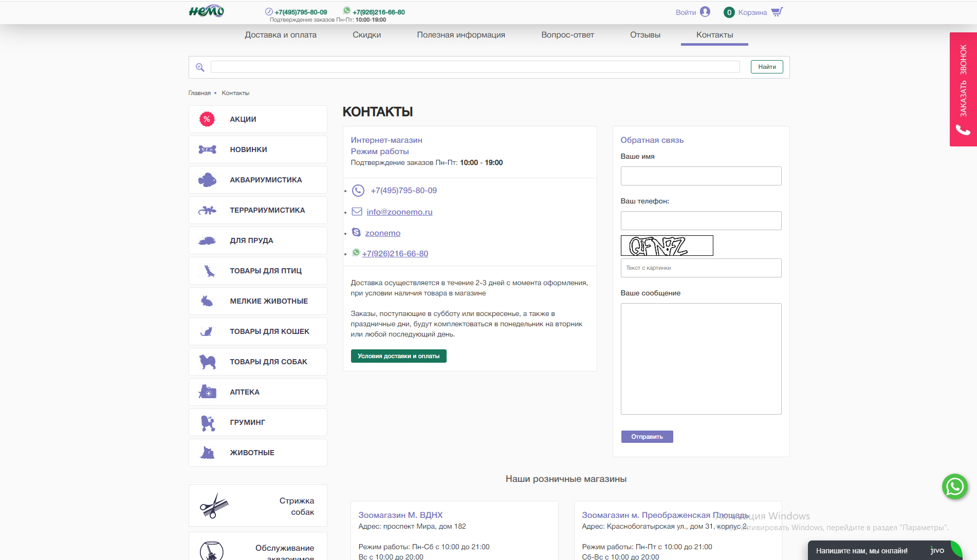Click the bone icon for Новинки

pyautogui.click(x=207, y=150)
